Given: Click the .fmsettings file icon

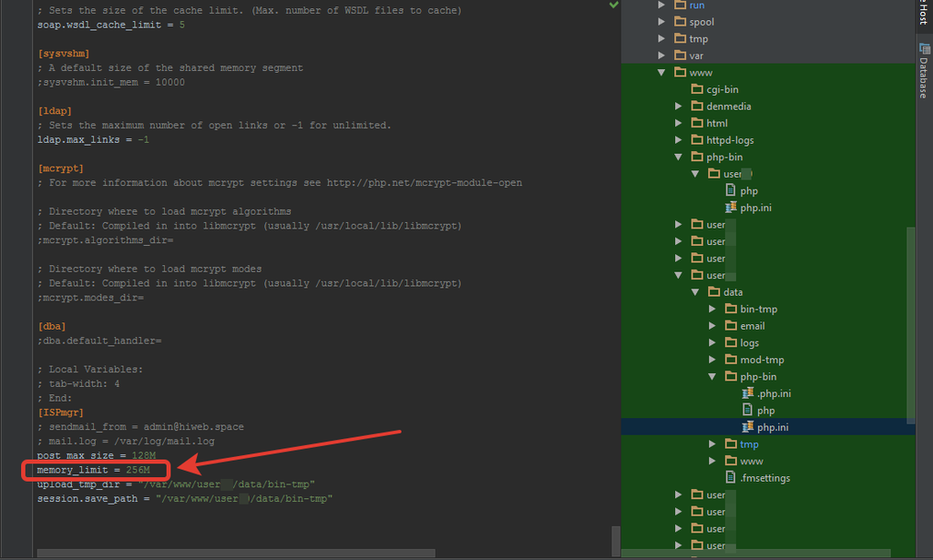Looking at the screenshot, I should tap(731, 477).
